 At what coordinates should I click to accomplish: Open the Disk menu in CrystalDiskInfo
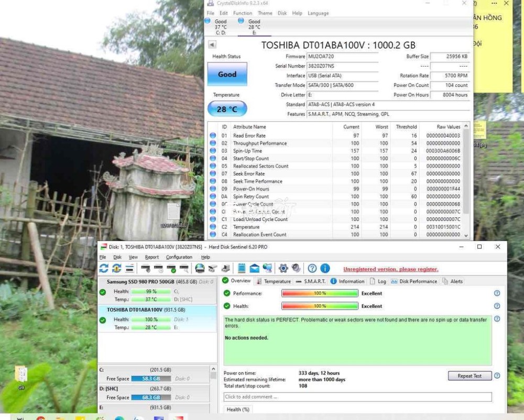coord(282,13)
